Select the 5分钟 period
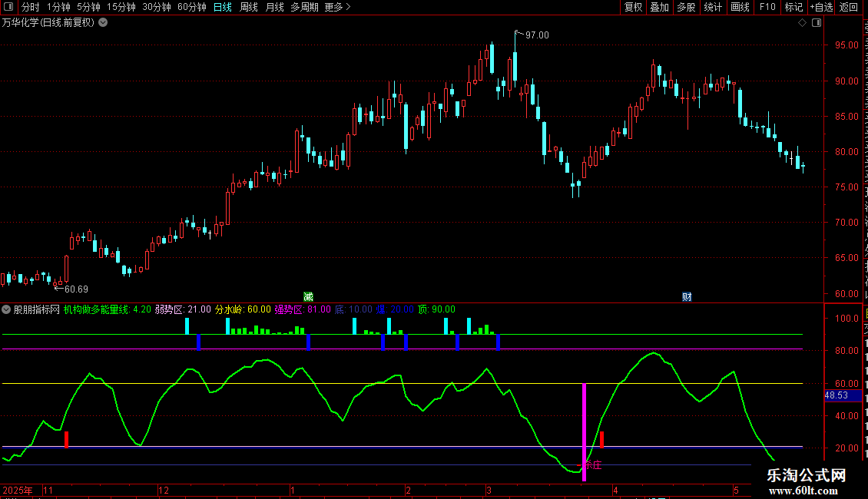868x499 pixels. click(x=88, y=7)
